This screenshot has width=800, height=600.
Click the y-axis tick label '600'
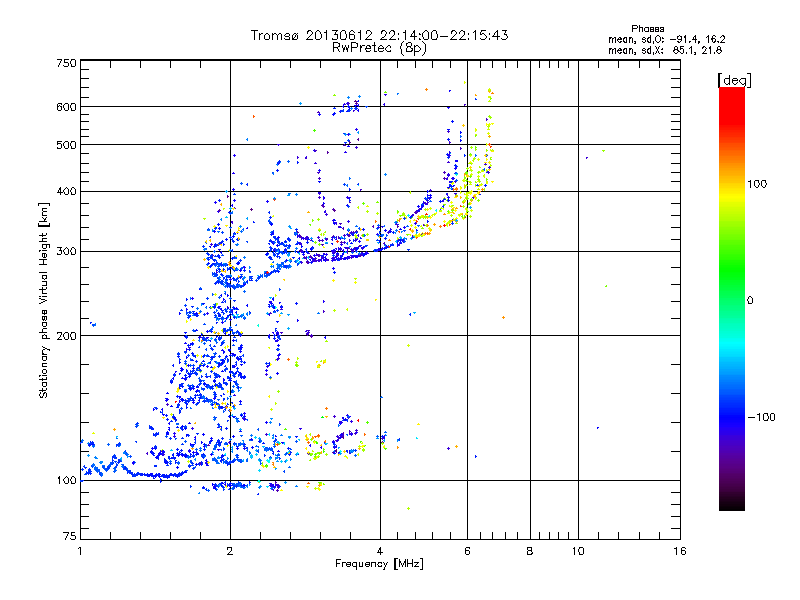click(66, 107)
